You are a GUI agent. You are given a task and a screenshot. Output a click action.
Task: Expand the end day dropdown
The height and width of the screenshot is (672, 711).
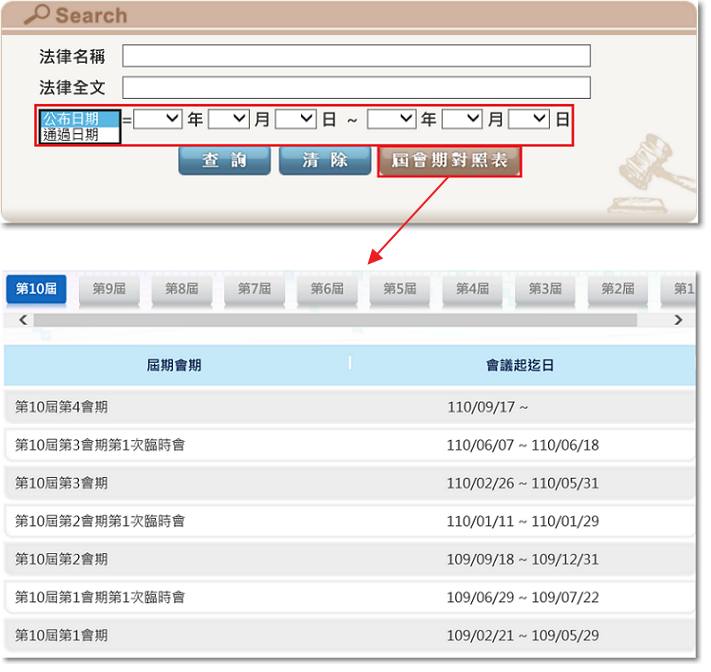coord(528,119)
